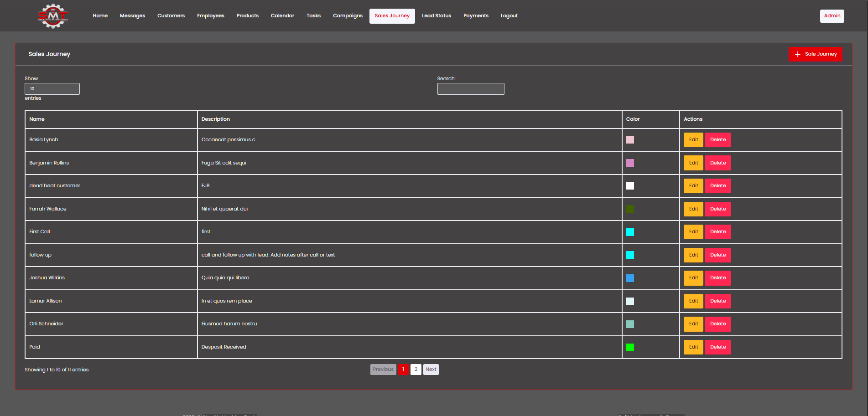Edit the follow up entry
This screenshot has width=868, height=416.
point(693,255)
